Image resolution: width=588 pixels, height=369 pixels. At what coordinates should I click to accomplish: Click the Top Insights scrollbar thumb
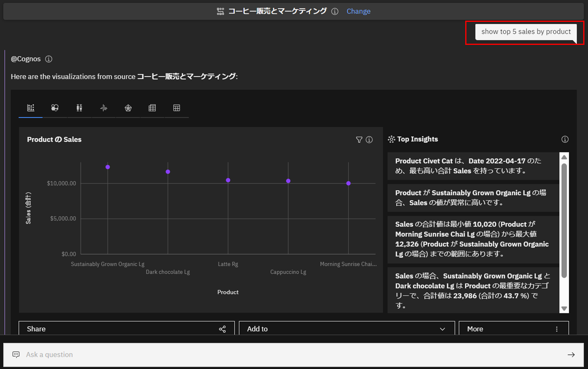564,220
